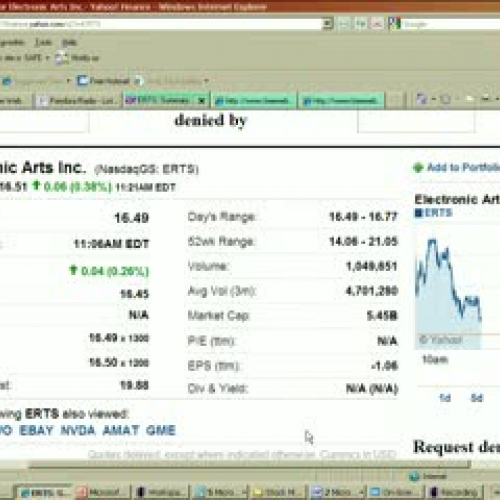Click the Free Hotmail favorites link
Image resolution: width=500 pixels, height=500 pixels.
103,81
